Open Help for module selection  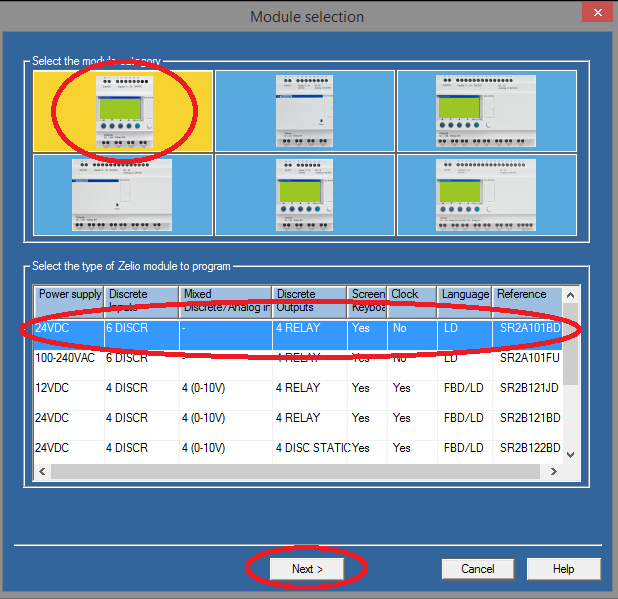pos(564,569)
